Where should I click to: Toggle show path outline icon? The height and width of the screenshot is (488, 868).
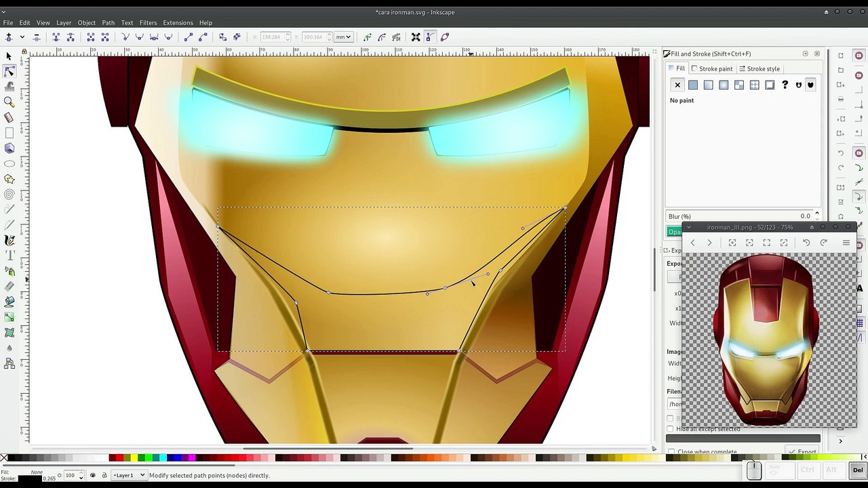pyautogui.click(x=445, y=37)
